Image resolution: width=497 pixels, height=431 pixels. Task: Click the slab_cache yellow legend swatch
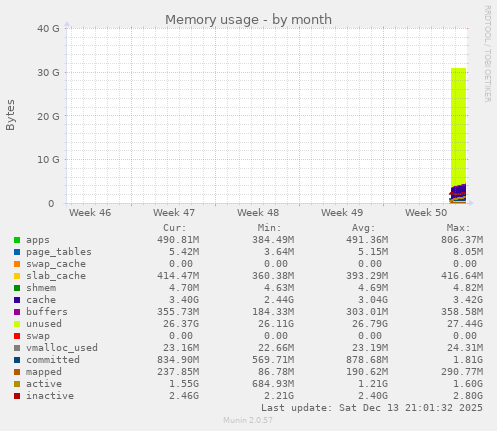(x=17, y=276)
